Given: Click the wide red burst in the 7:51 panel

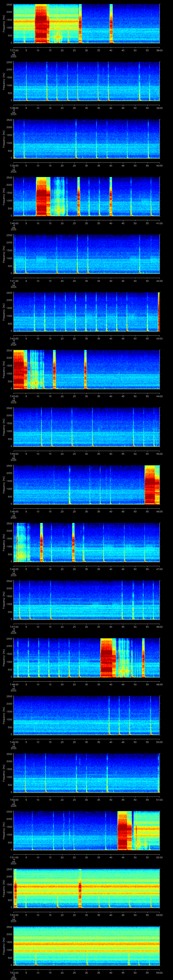Looking at the screenshot, I should coord(125,831).
